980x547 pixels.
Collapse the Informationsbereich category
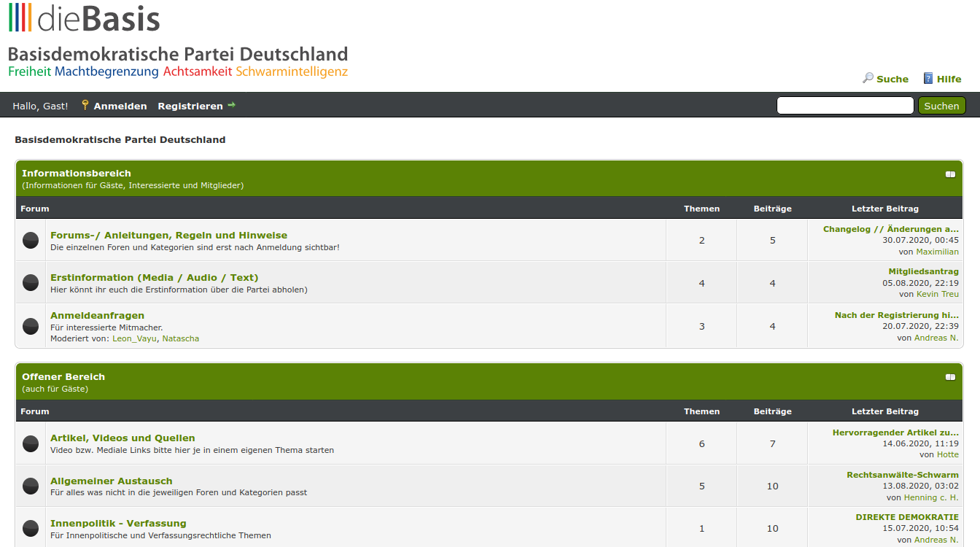point(950,174)
